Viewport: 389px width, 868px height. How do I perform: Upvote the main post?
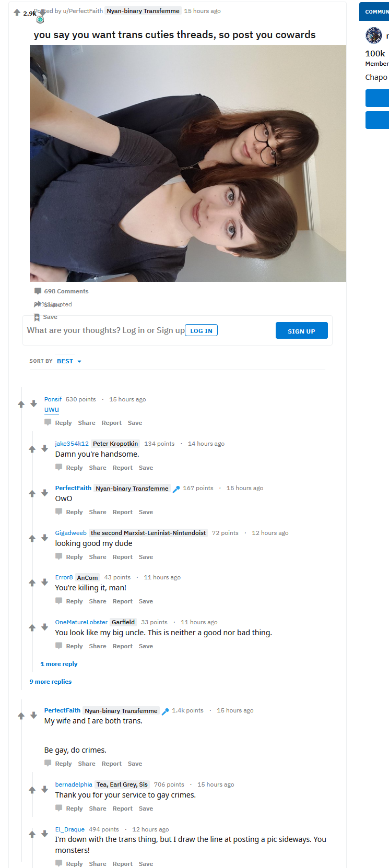(17, 13)
